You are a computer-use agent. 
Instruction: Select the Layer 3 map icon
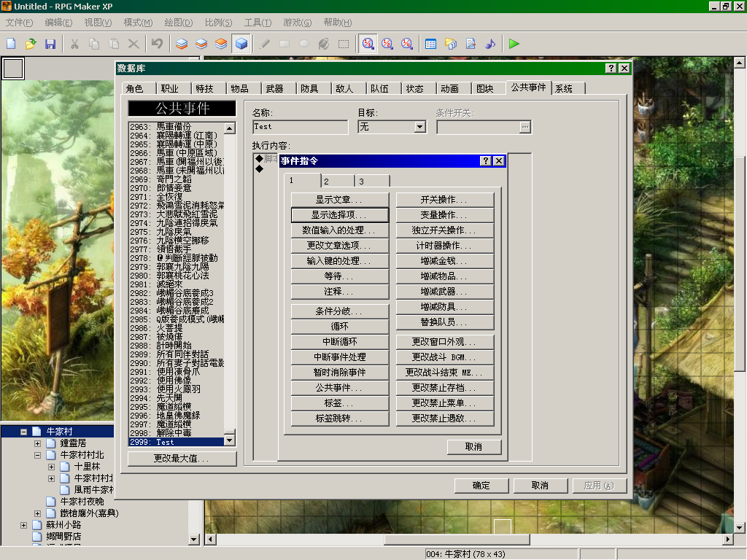tap(220, 44)
